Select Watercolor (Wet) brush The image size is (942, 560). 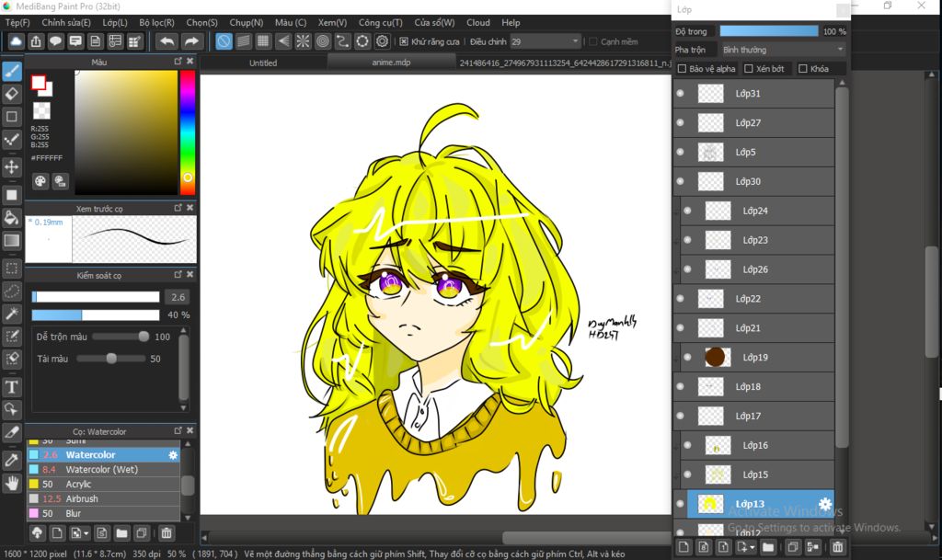click(x=103, y=469)
